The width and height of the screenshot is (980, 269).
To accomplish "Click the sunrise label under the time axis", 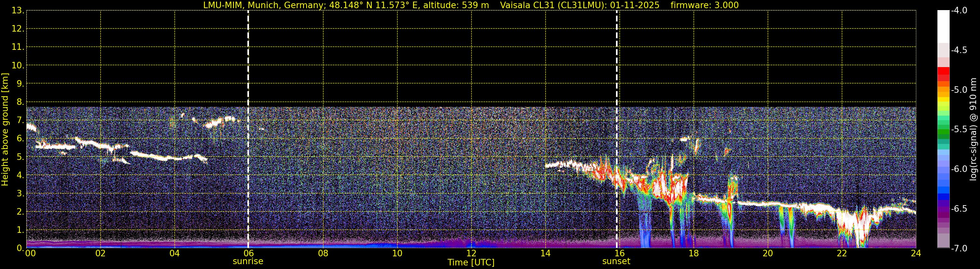I will point(248,262).
